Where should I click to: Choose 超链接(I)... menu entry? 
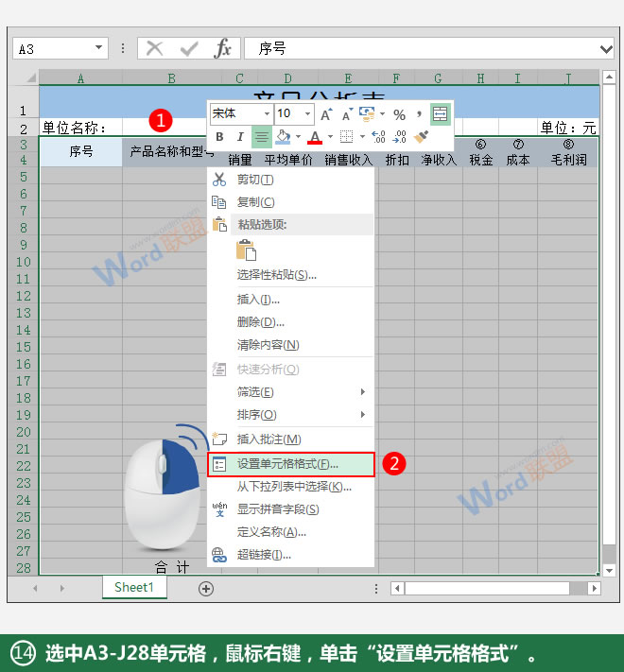[290, 555]
